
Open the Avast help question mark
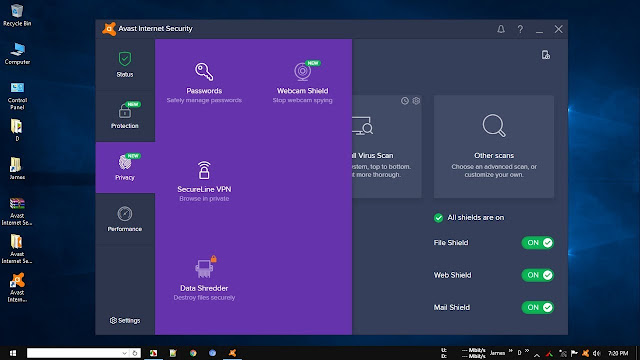coord(520,29)
